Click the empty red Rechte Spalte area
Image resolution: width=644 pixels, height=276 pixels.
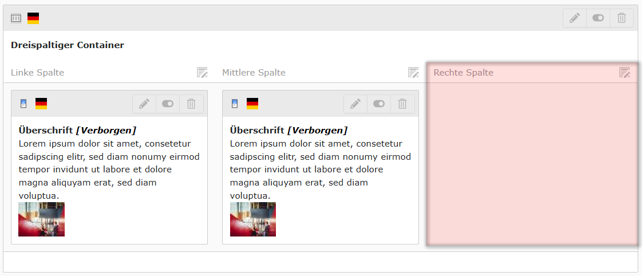pyautogui.click(x=532, y=166)
